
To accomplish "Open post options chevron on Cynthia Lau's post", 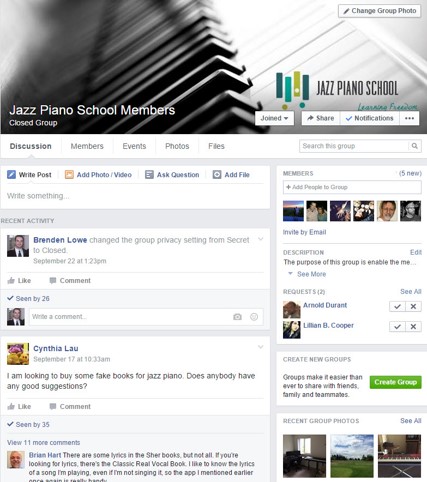I will point(261,347).
